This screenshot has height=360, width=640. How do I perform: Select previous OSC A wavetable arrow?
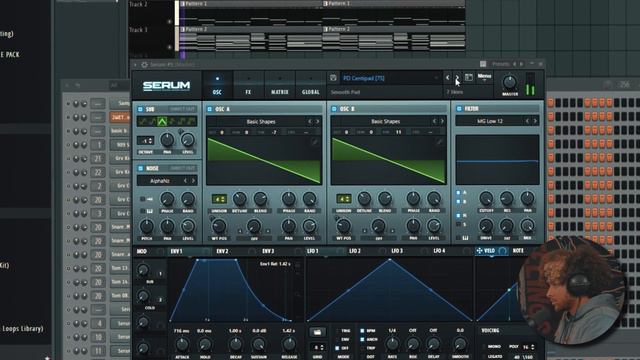pos(310,121)
